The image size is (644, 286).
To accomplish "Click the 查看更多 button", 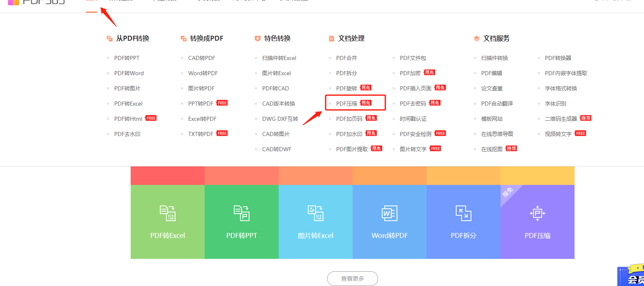I will [x=352, y=279].
